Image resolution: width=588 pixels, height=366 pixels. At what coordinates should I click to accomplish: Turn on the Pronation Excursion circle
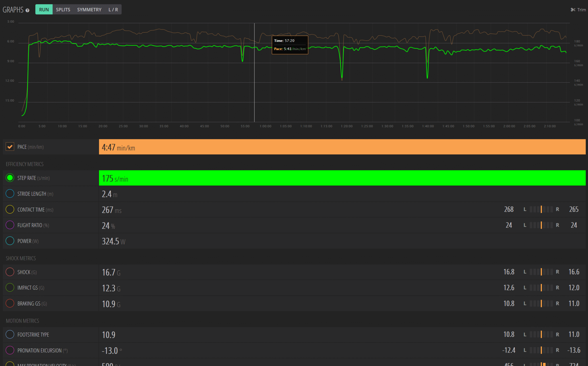point(10,350)
